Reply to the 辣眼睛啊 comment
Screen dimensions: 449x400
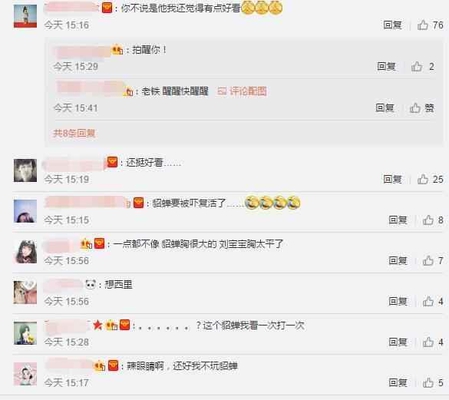pyautogui.click(x=398, y=383)
